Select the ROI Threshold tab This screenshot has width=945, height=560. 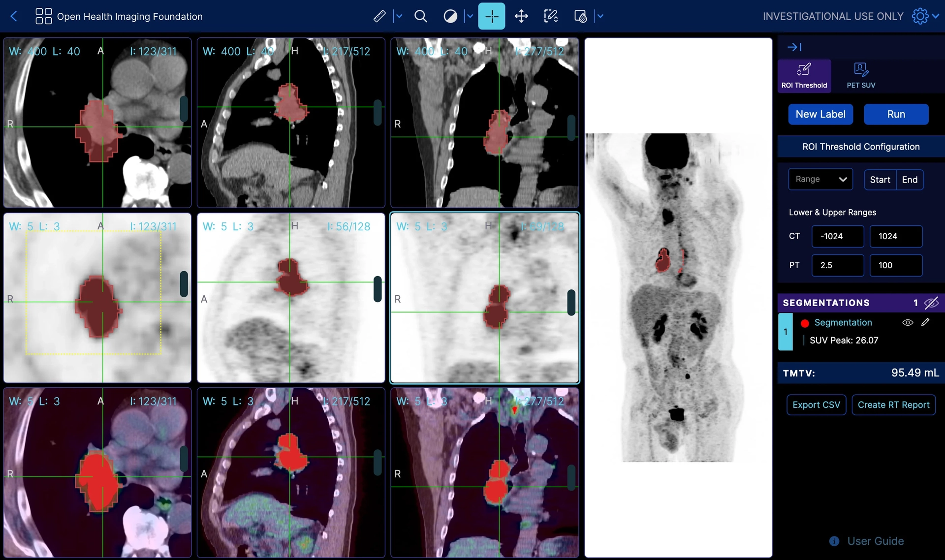(x=804, y=76)
